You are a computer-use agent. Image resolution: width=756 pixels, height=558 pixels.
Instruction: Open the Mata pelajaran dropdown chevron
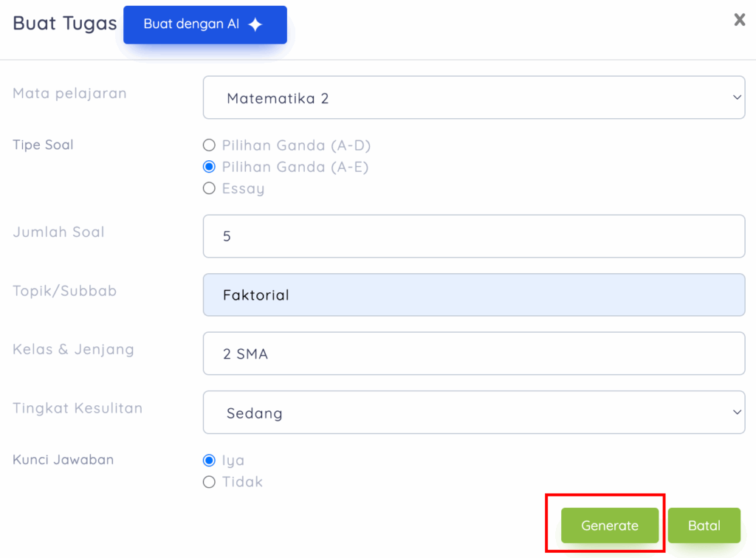736,97
